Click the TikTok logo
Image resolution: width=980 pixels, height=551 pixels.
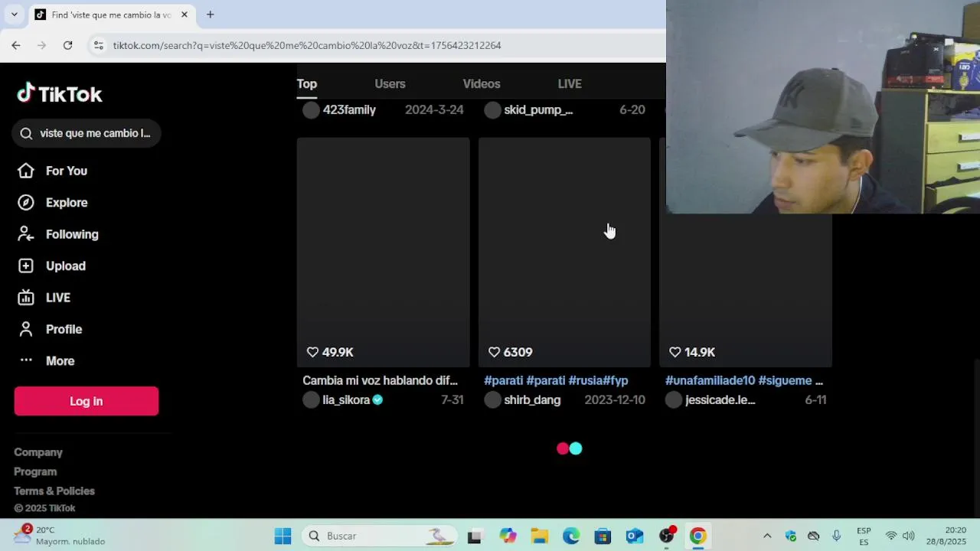pos(60,94)
